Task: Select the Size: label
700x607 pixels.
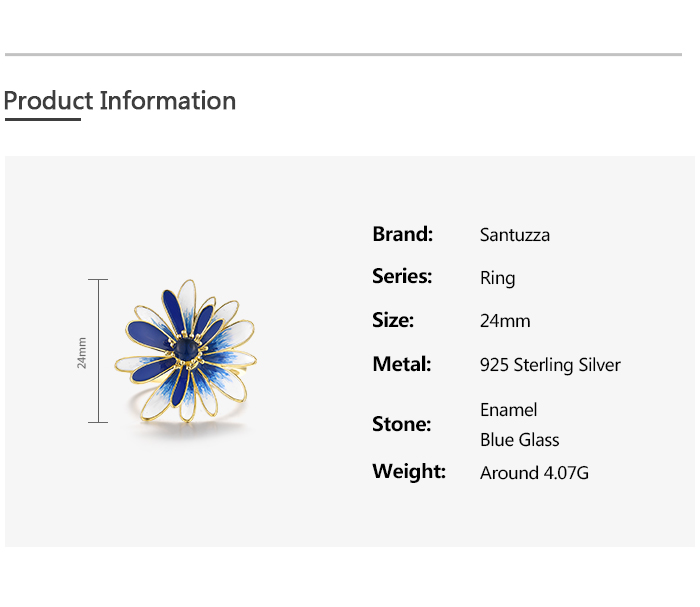Action: [393, 320]
